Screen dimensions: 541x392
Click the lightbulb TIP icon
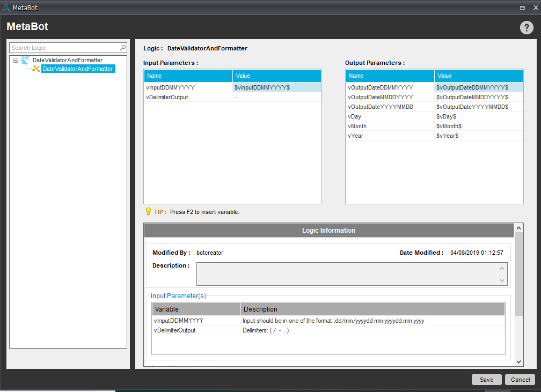coord(148,212)
